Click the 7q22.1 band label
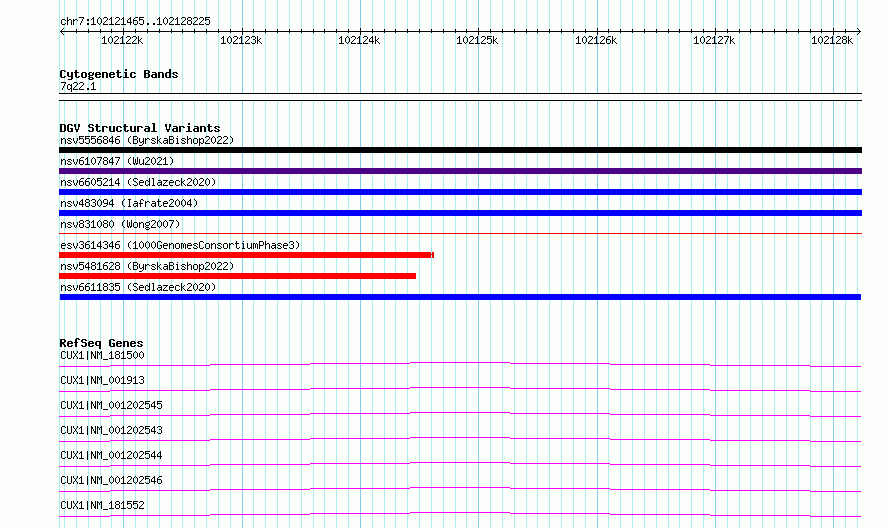The width and height of the screenshot is (890, 528). point(78,86)
